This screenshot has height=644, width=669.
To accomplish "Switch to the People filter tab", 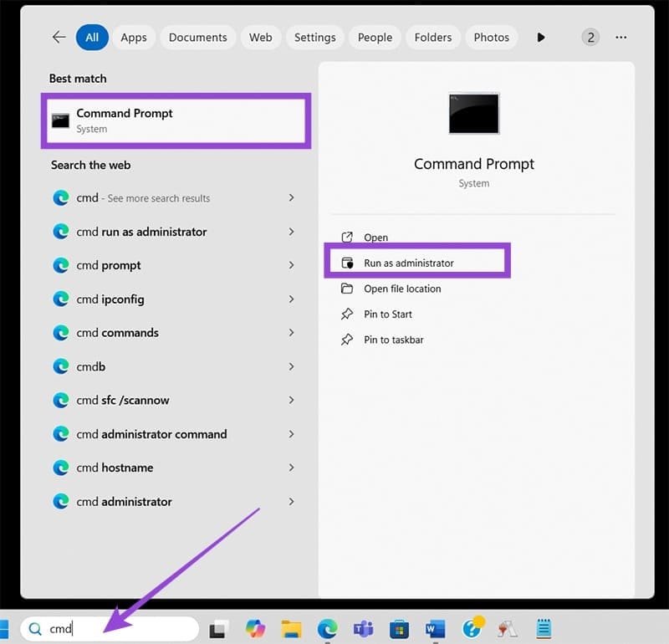I will point(375,38).
